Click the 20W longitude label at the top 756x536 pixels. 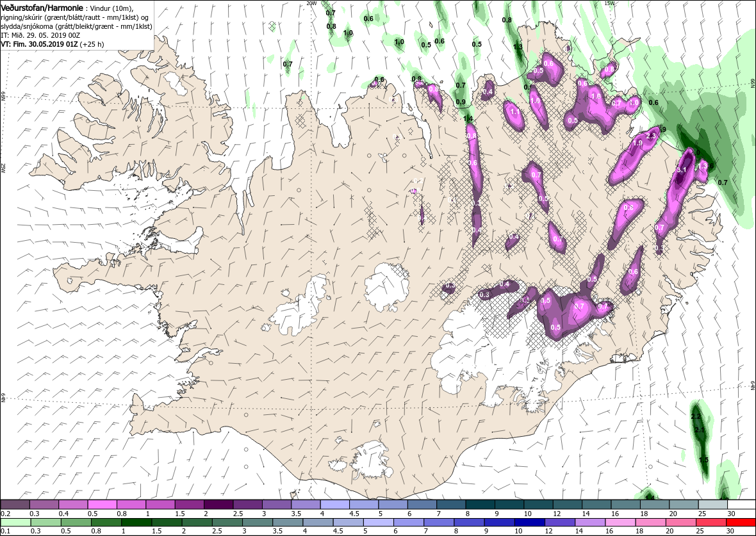pos(311,3)
